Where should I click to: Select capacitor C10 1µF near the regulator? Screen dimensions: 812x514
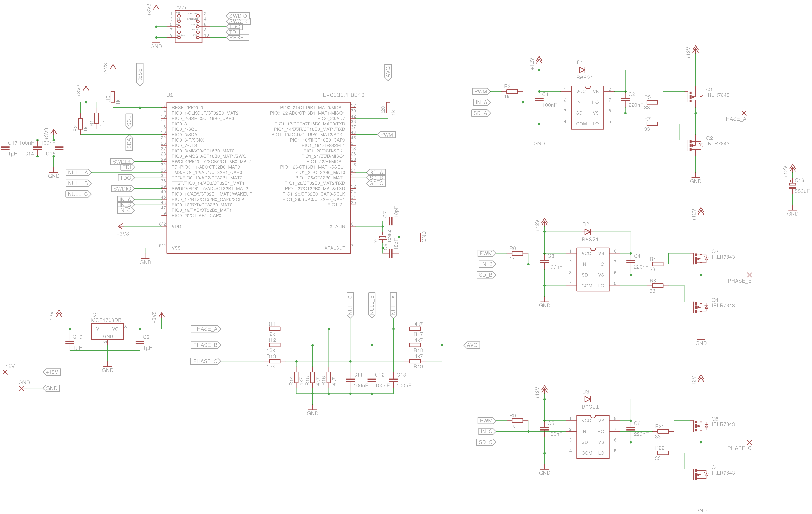pos(70,343)
